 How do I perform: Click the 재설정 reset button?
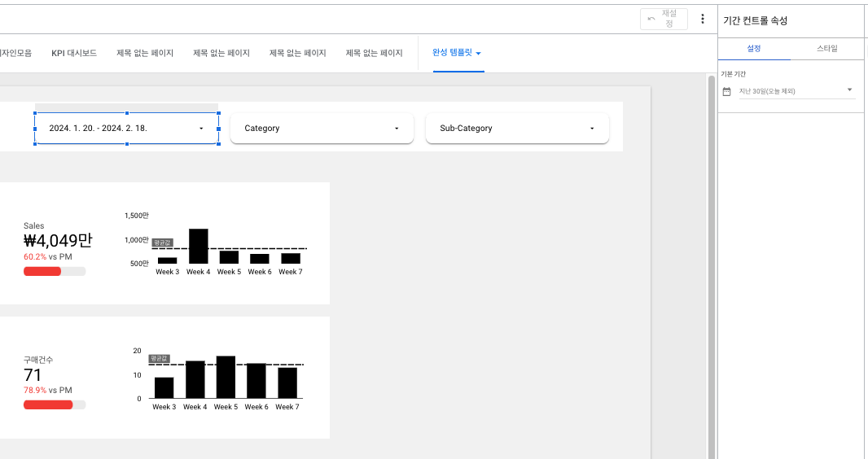pos(664,19)
